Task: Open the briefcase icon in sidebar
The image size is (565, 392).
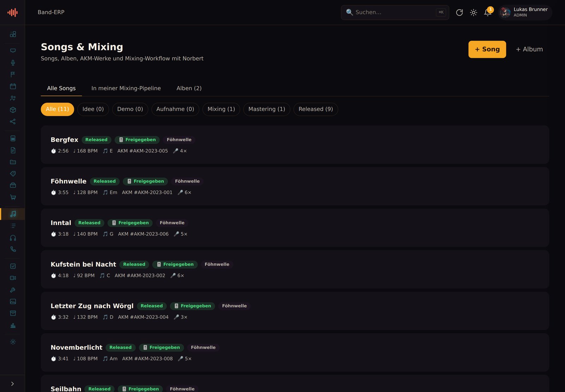Action: coord(13,185)
